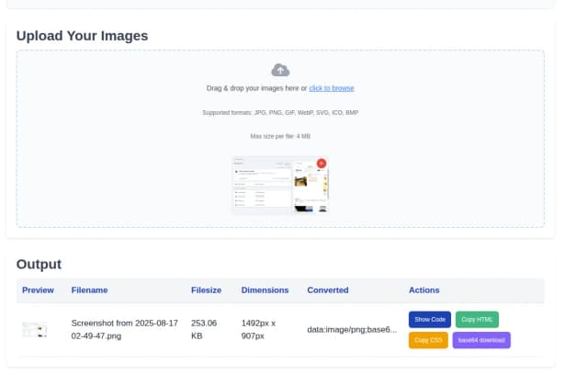The height and width of the screenshot is (386, 588).
Task: Click the base64 download button
Action: click(x=481, y=340)
